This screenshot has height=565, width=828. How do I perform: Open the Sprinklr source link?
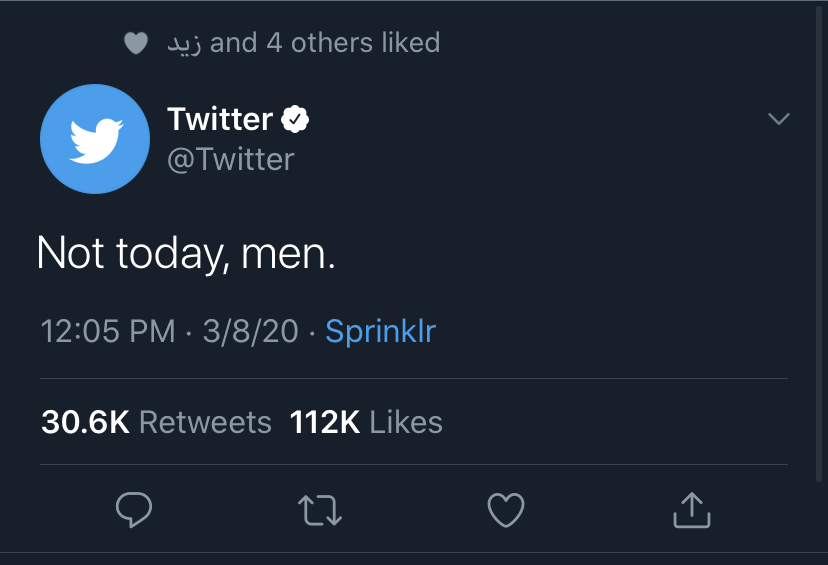click(381, 331)
